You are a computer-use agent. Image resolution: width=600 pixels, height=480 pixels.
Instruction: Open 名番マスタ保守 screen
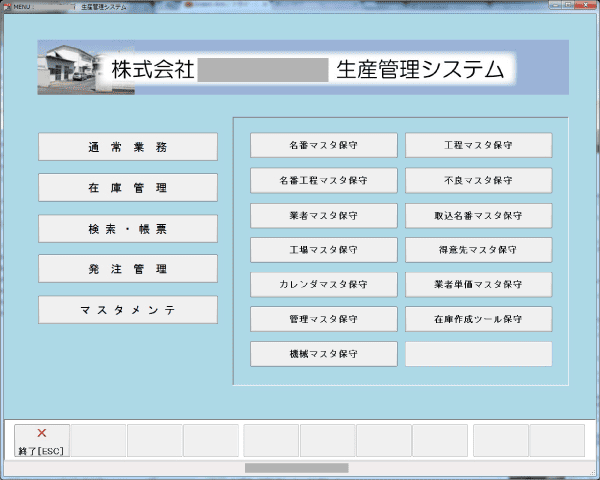tap(323, 145)
